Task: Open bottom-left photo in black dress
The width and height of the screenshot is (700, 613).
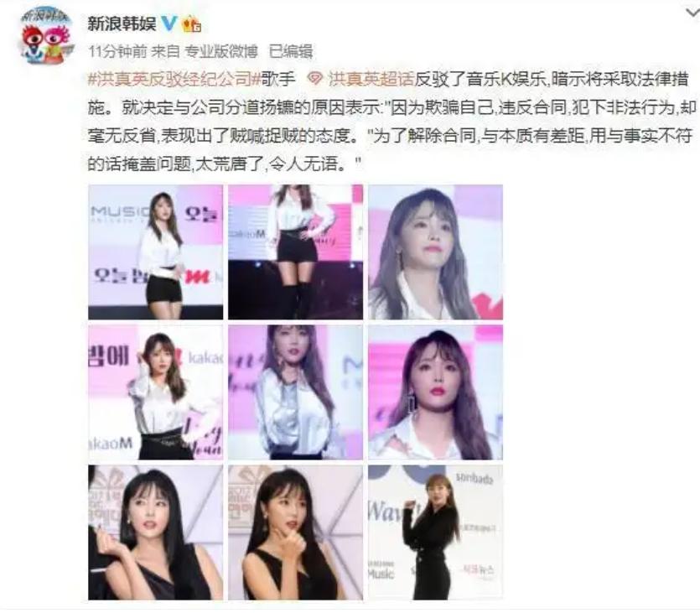Action: coord(155,532)
